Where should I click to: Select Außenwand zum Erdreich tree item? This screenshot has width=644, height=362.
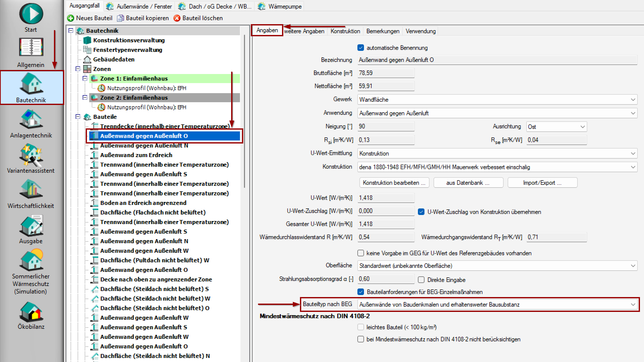click(136, 155)
